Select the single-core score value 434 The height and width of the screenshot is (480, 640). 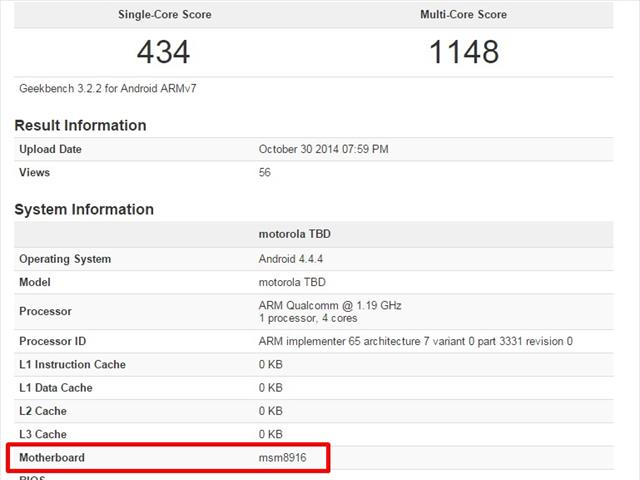(163, 51)
